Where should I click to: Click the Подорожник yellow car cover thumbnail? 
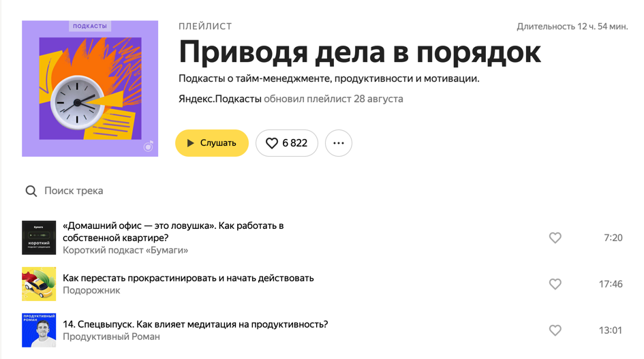pos(39,284)
